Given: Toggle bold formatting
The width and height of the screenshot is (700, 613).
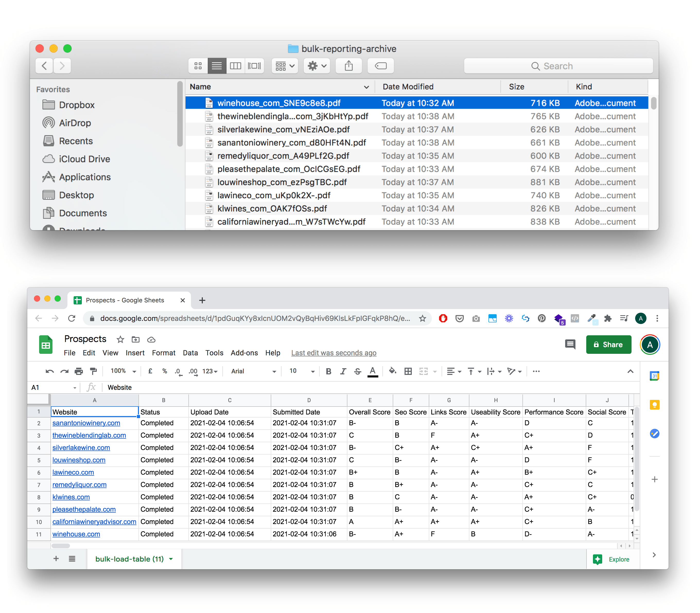Looking at the screenshot, I should click(x=328, y=371).
